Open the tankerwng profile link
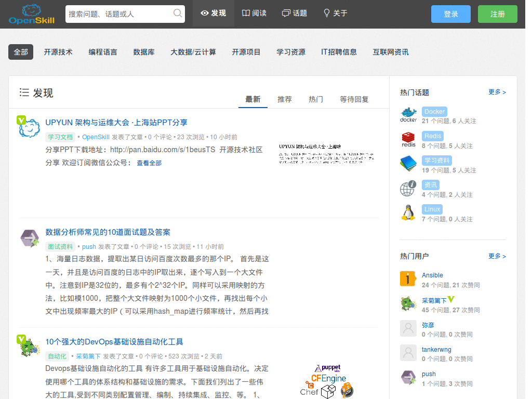Viewport: 532px width, 399px height. pos(436,350)
